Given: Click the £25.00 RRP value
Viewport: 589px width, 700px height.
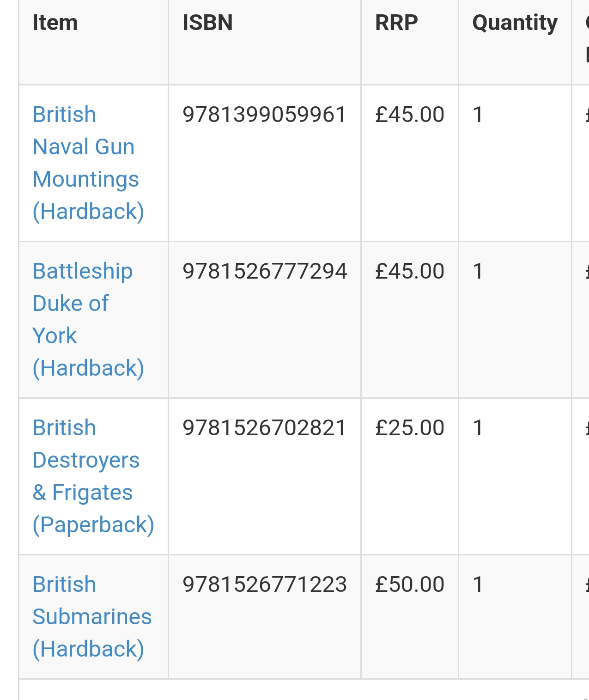Looking at the screenshot, I should [409, 428].
